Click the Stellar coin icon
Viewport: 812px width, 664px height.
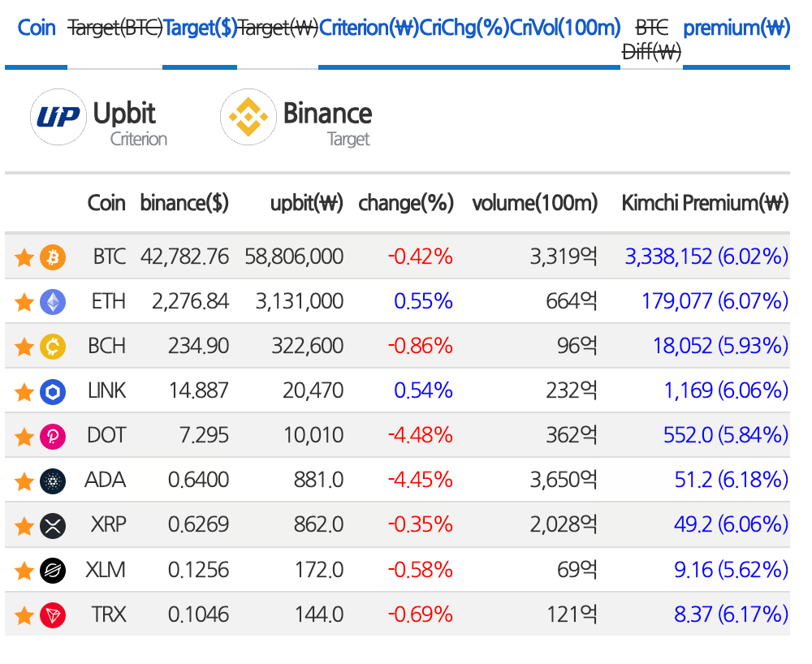52,570
